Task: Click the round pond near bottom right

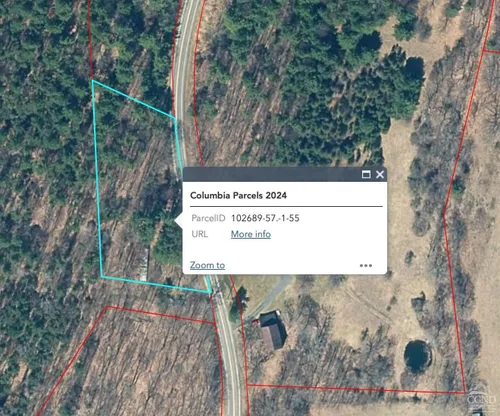Action: (417, 356)
